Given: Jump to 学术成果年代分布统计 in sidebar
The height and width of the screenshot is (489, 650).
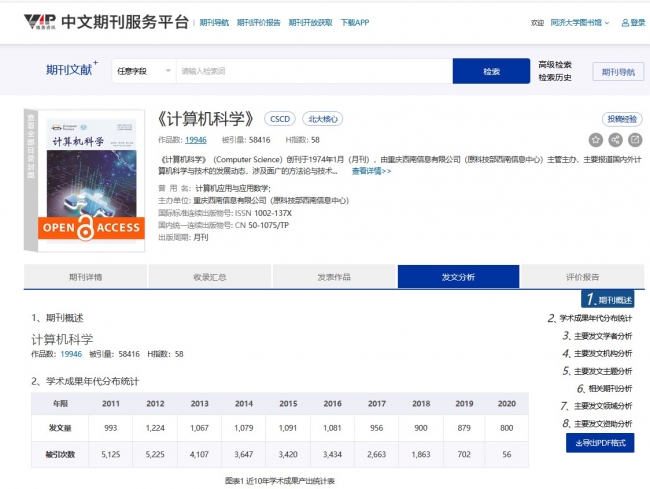Looking at the screenshot, I should [x=590, y=318].
